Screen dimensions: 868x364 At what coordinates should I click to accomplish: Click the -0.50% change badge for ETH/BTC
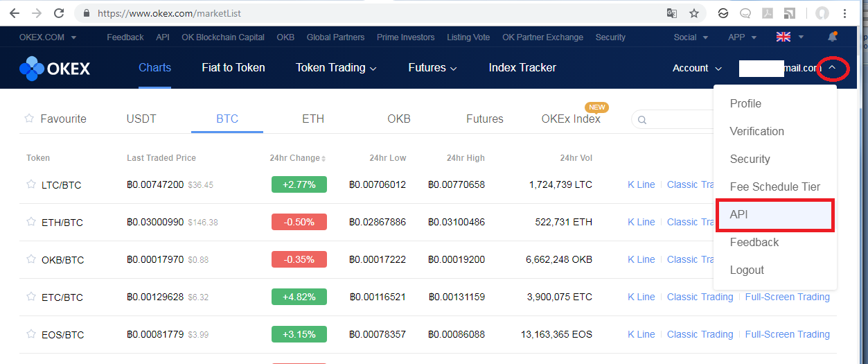pyautogui.click(x=299, y=222)
